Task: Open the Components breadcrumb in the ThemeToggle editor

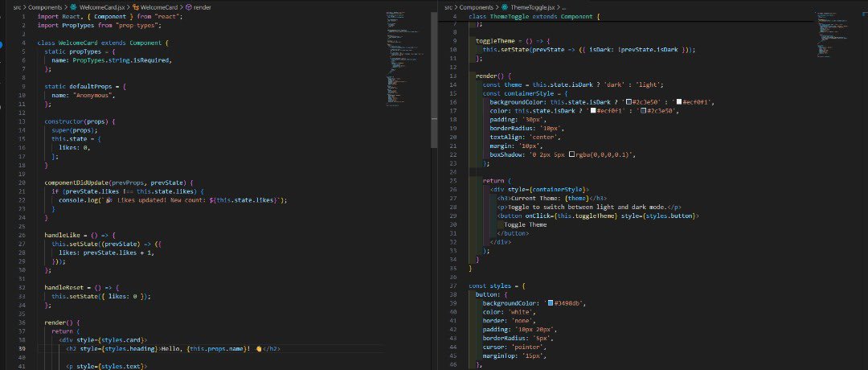Action: (476, 8)
